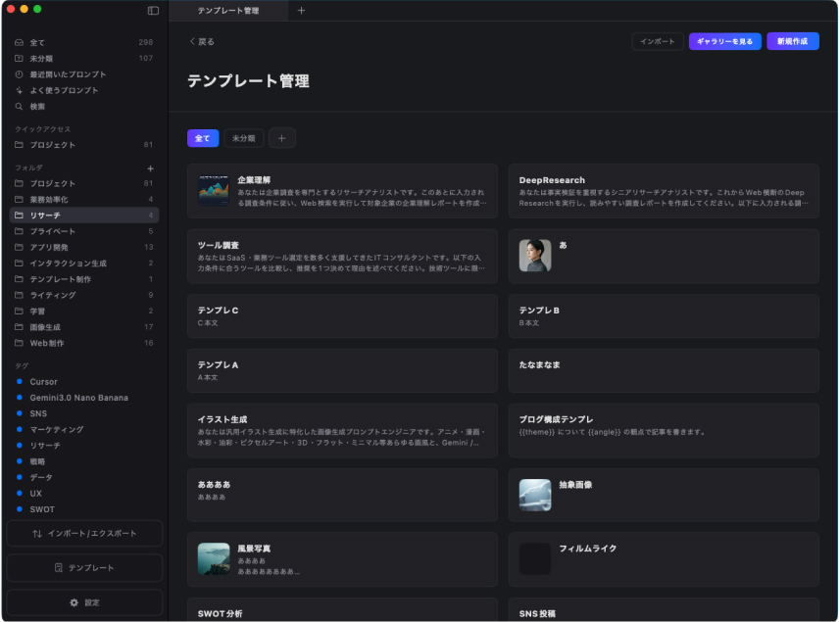Switch to the テンプレート管理 window tab

(x=228, y=11)
